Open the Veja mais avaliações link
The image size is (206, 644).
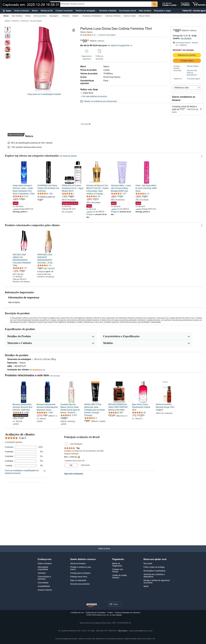tap(74, 474)
